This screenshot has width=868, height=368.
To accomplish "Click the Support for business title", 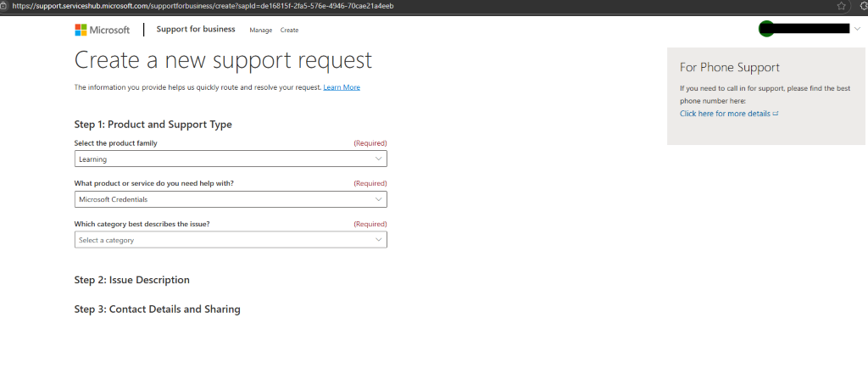I will click(x=196, y=30).
